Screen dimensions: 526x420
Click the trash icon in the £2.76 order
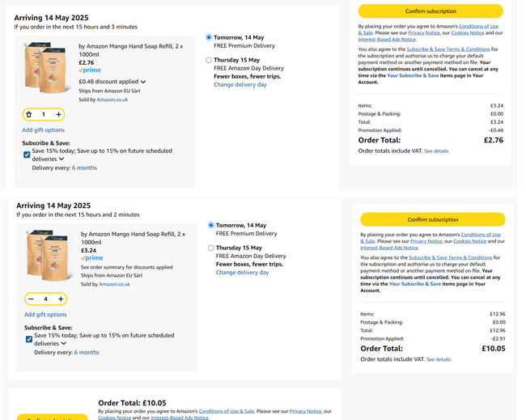coord(29,114)
